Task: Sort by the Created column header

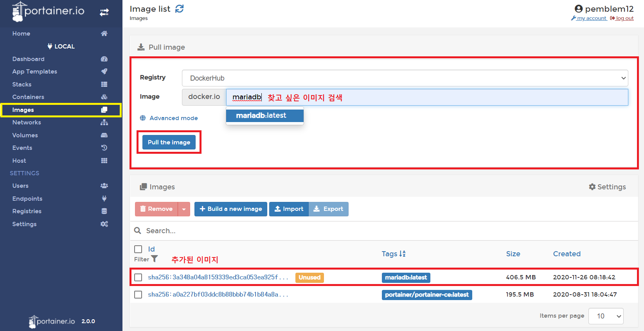Action: pos(567,254)
